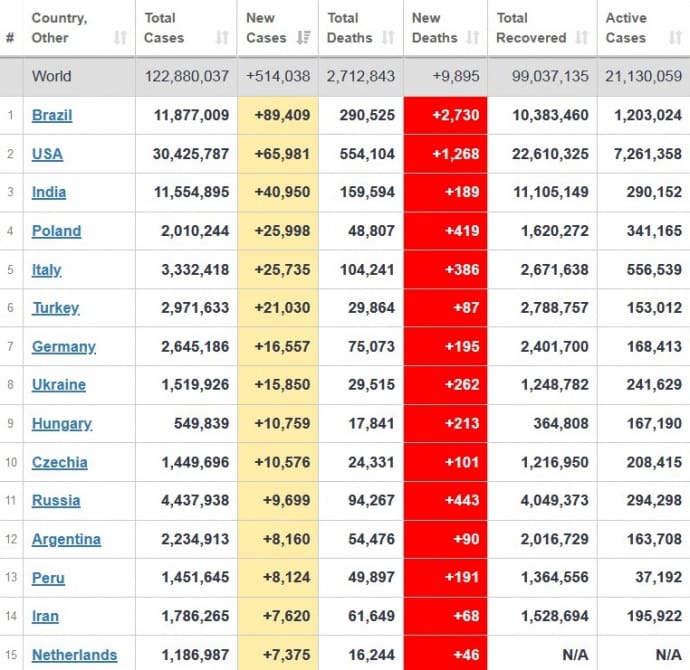Click Brazil's red +2,730 new deaths cell
This screenshot has width=690, height=670.
[x=445, y=115]
